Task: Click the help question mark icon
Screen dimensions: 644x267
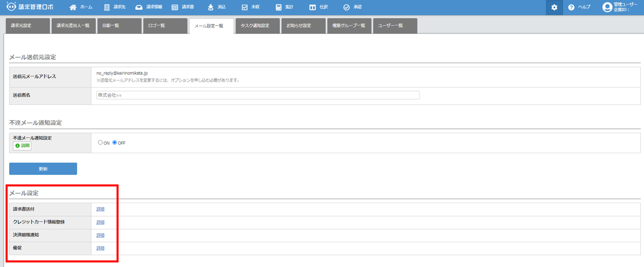Action: point(571,8)
